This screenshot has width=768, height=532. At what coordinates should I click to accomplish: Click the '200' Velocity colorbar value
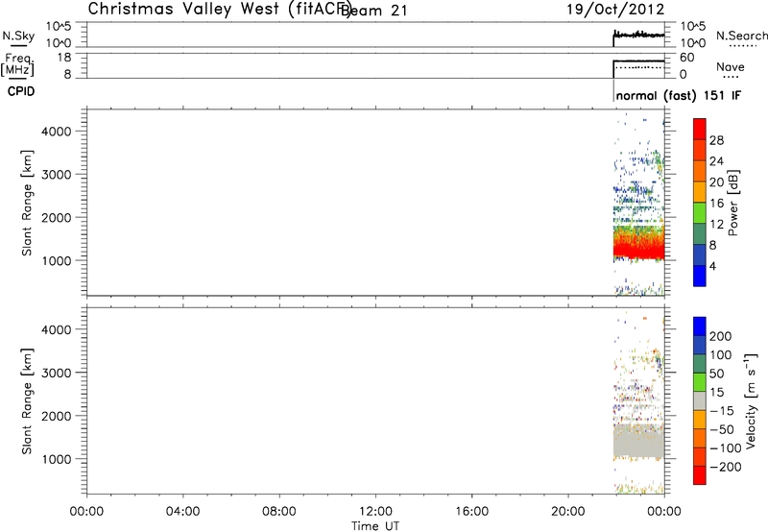(721, 336)
